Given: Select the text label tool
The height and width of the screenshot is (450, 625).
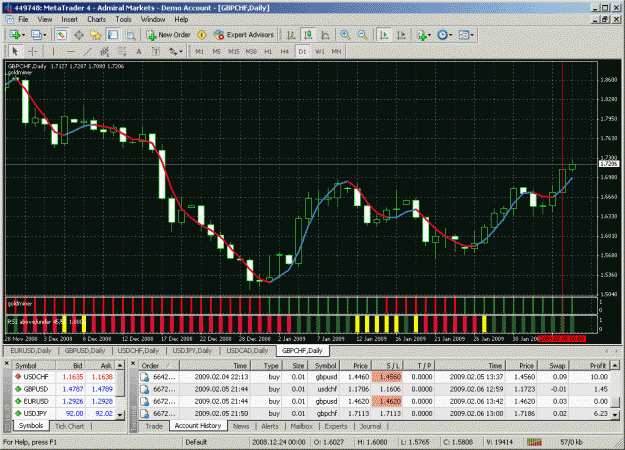Looking at the screenshot, I should click(x=156, y=51).
